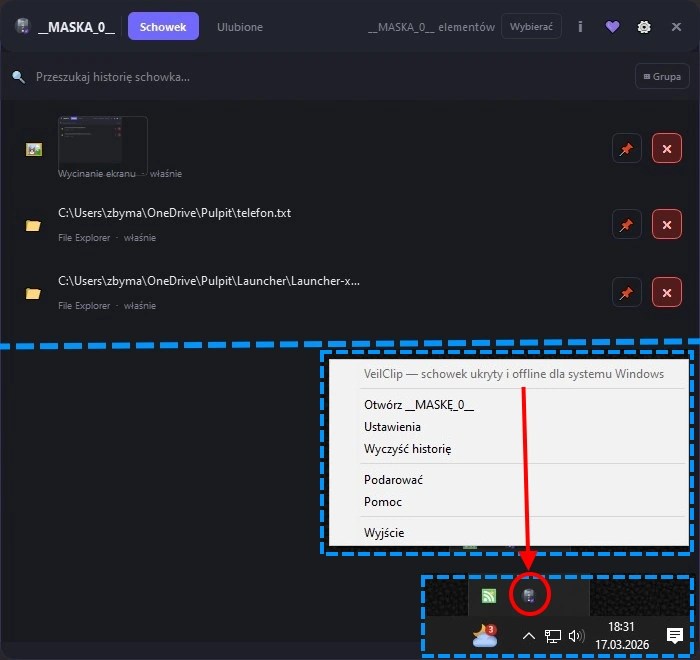This screenshot has width=700, height=660.
Task: Click the VeilClip tray icon
Action: pyautogui.click(x=530, y=597)
